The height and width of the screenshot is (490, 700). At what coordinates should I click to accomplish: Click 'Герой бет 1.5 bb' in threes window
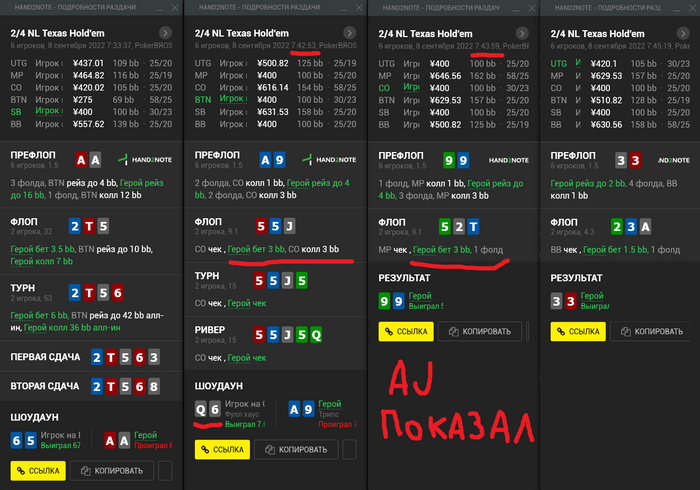click(x=616, y=249)
